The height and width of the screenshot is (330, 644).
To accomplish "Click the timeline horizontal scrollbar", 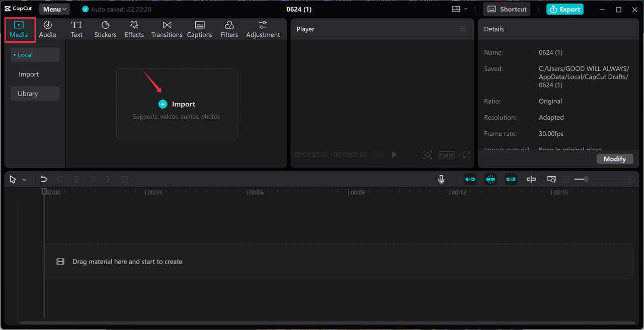I will tap(328, 323).
